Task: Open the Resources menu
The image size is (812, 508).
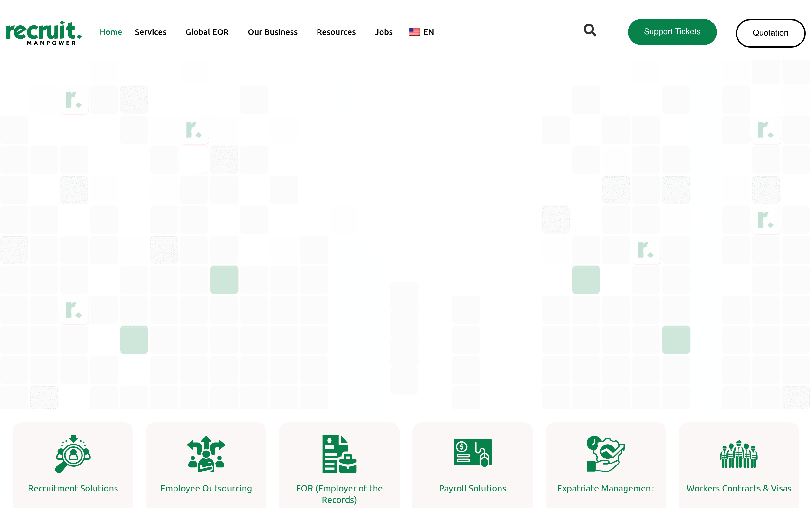Action: click(336, 32)
